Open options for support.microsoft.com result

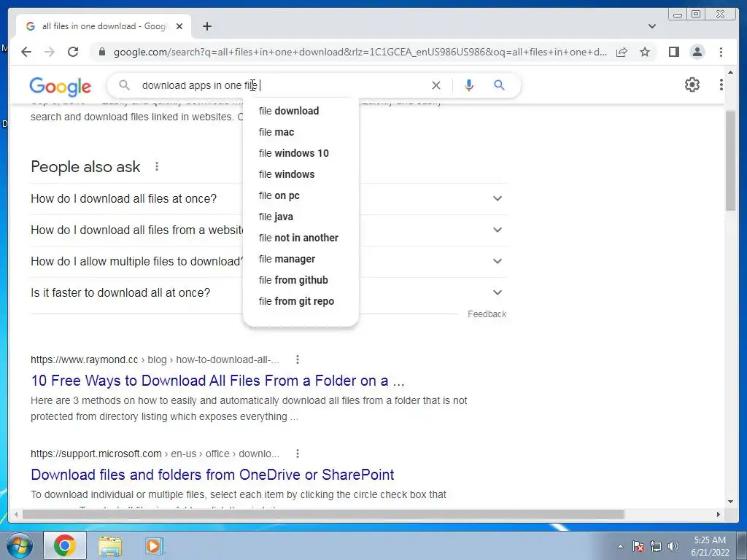(x=298, y=454)
